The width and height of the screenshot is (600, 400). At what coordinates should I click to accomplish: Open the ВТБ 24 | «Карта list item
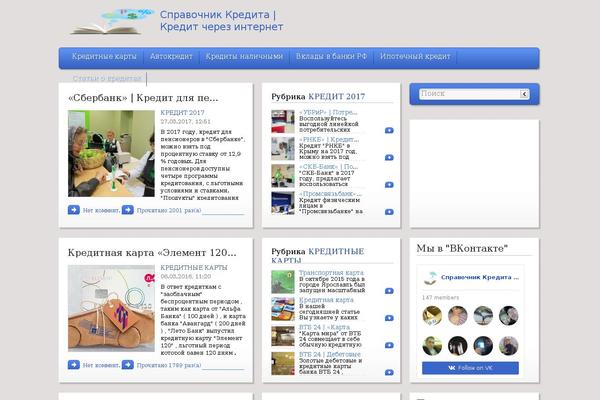coord(324,327)
